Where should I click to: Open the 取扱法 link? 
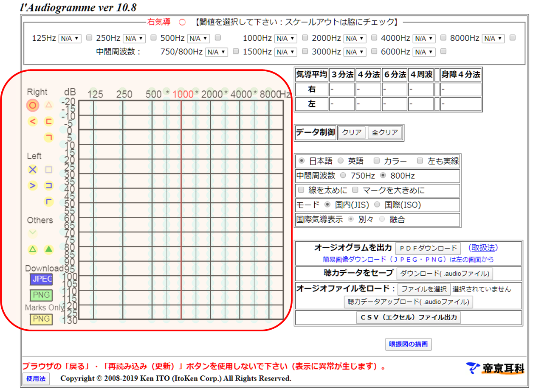point(483,248)
